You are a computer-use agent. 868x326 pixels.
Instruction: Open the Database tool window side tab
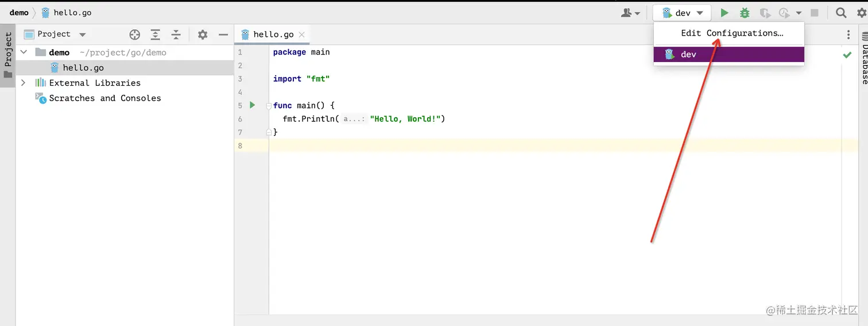pos(864,57)
